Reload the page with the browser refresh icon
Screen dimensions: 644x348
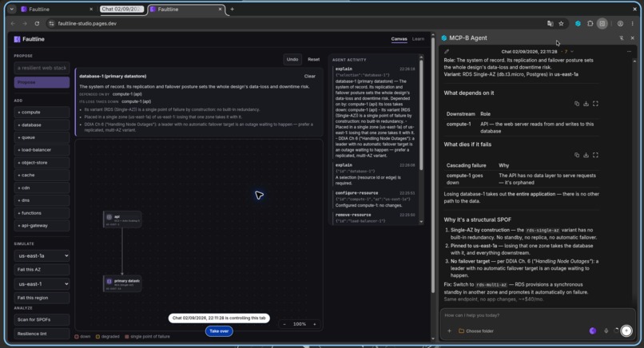coord(37,23)
